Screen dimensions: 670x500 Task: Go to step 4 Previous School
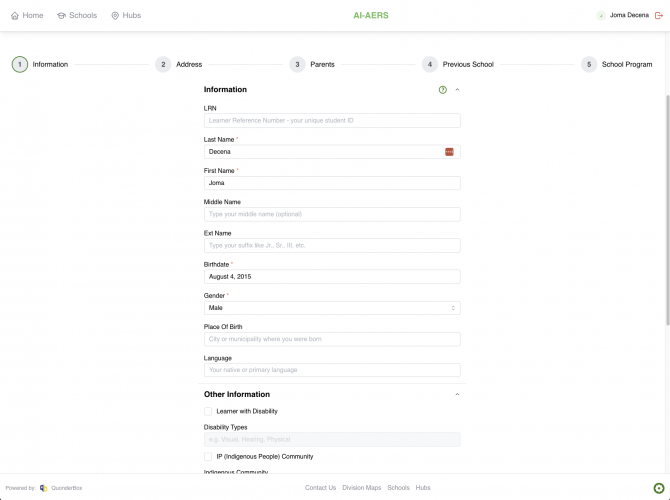coord(458,65)
